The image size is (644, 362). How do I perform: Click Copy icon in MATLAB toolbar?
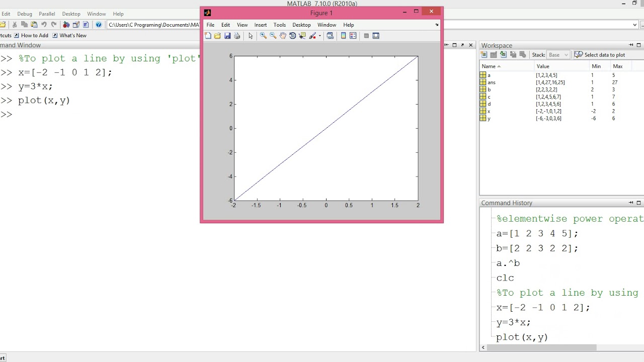click(24, 25)
